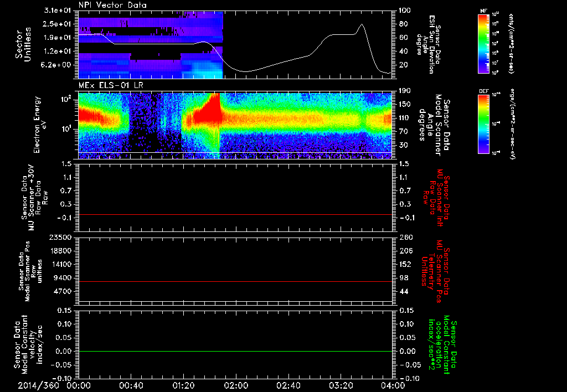Click the '152' telemetry tick label
567x392 pixels.
[405, 264]
